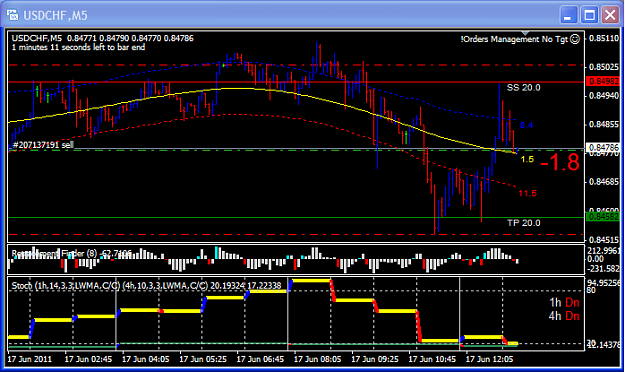Click the 0.84855 price scale value
The width and height of the screenshot is (625, 372).
[604, 124]
